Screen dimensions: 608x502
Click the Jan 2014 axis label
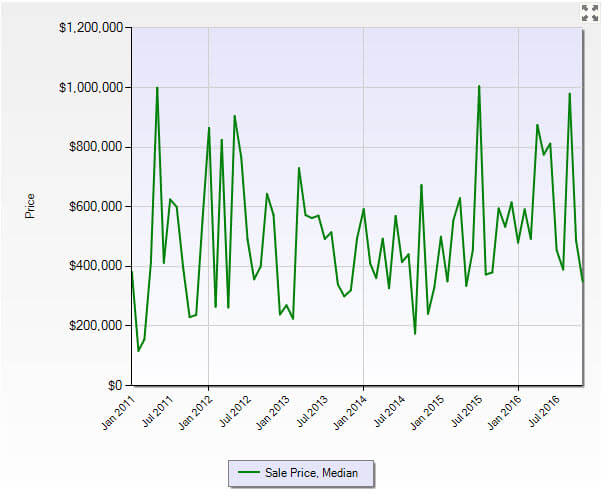pos(350,412)
